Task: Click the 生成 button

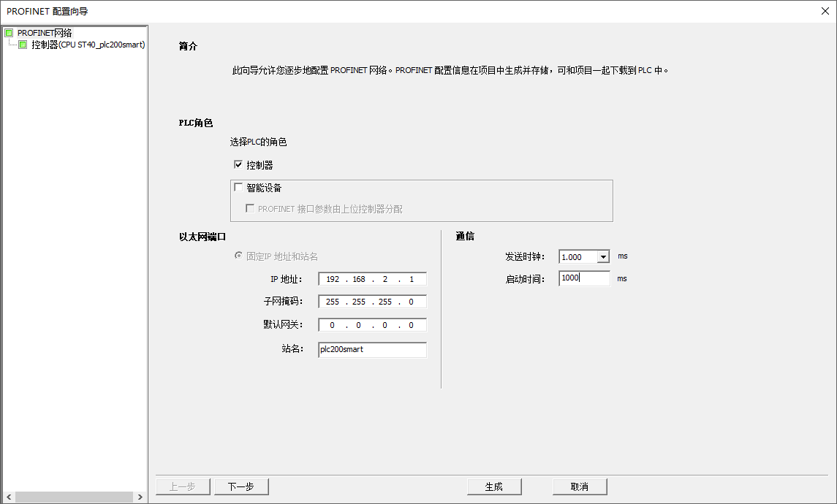Action: 493,486
